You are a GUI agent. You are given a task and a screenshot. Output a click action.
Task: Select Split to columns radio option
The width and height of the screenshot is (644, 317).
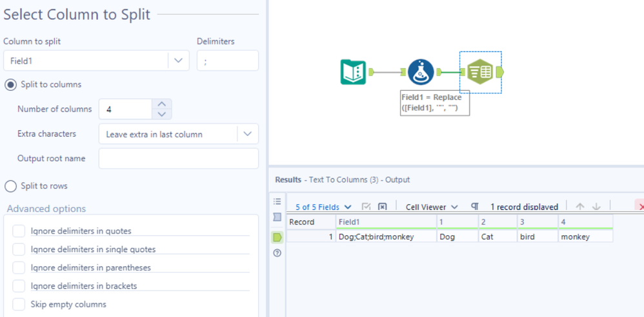10,84
